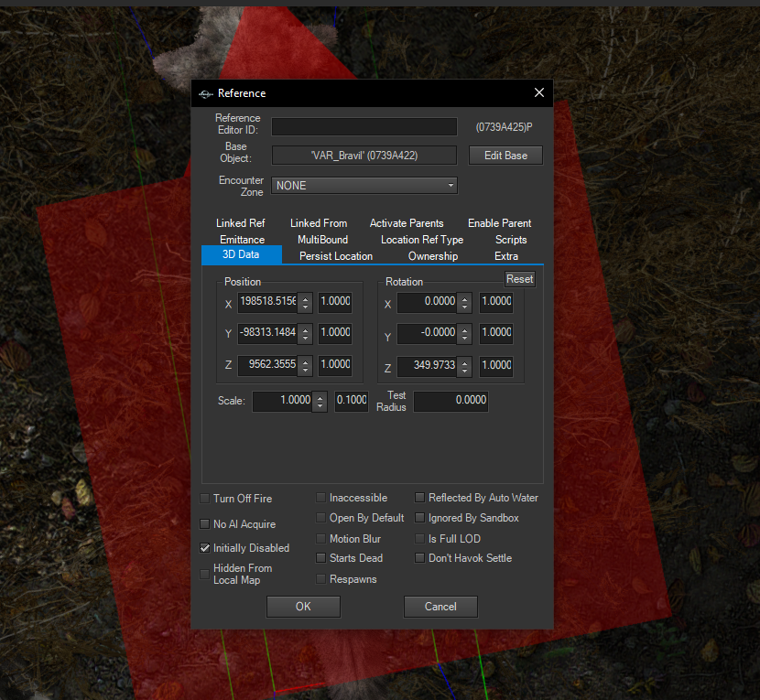This screenshot has width=760, height=700.
Task: Switch to the Linked Ref tab
Action: pos(241,223)
